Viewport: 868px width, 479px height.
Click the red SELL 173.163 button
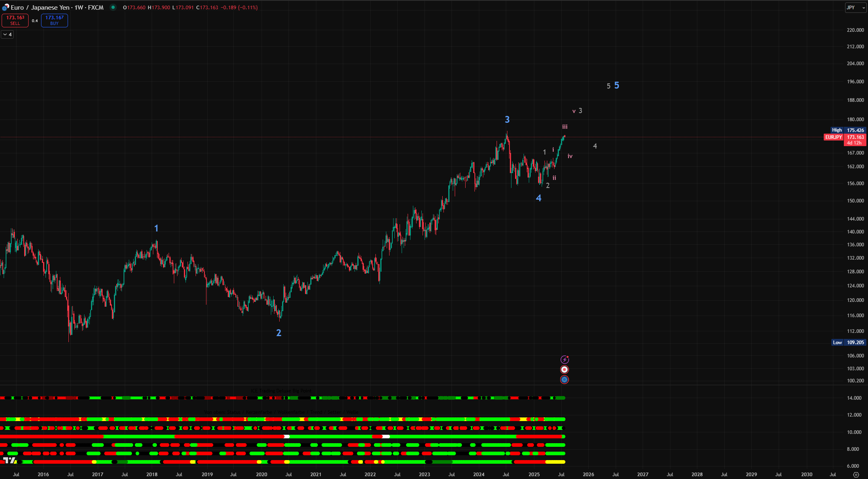tap(15, 21)
